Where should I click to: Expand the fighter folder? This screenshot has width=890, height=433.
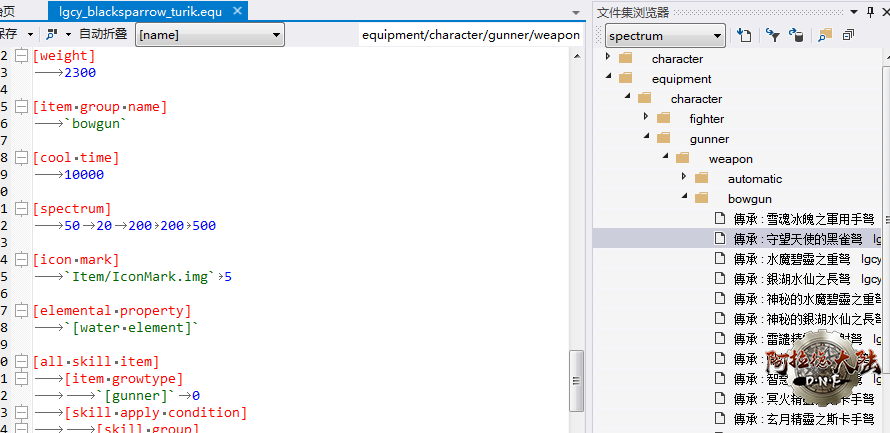[x=647, y=118]
